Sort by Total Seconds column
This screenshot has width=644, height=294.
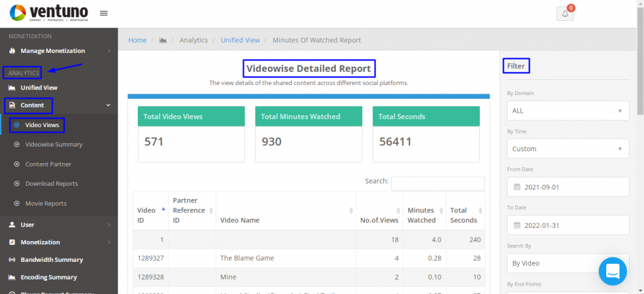point(480,210)
